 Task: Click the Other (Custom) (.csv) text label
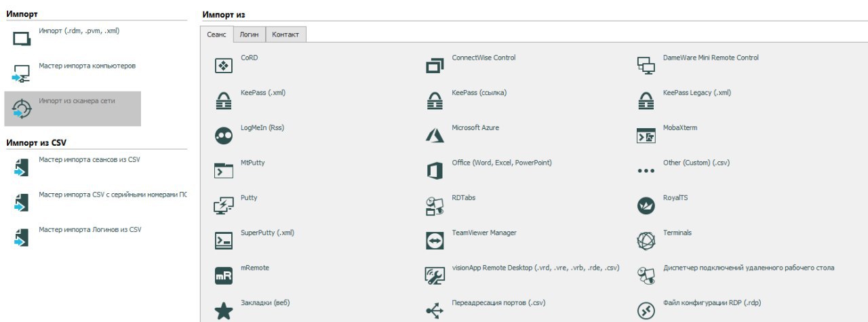[x=696, y=163]
